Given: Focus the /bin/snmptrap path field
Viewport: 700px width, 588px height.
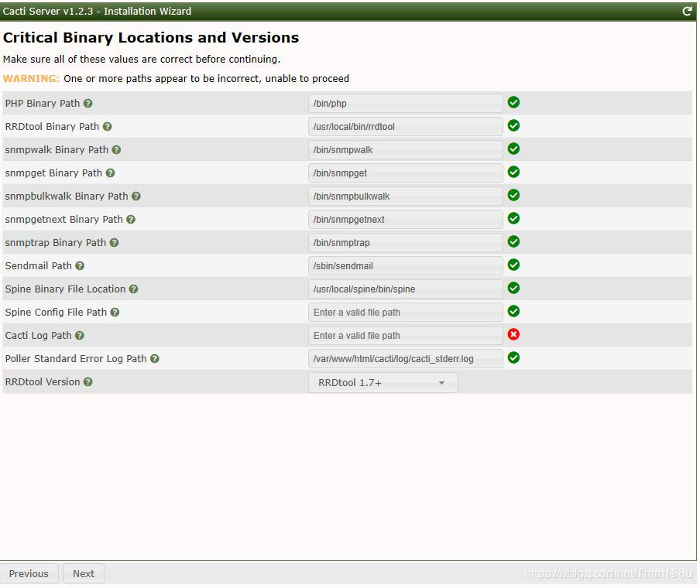Looking at the screenshot, I should 405,243.
